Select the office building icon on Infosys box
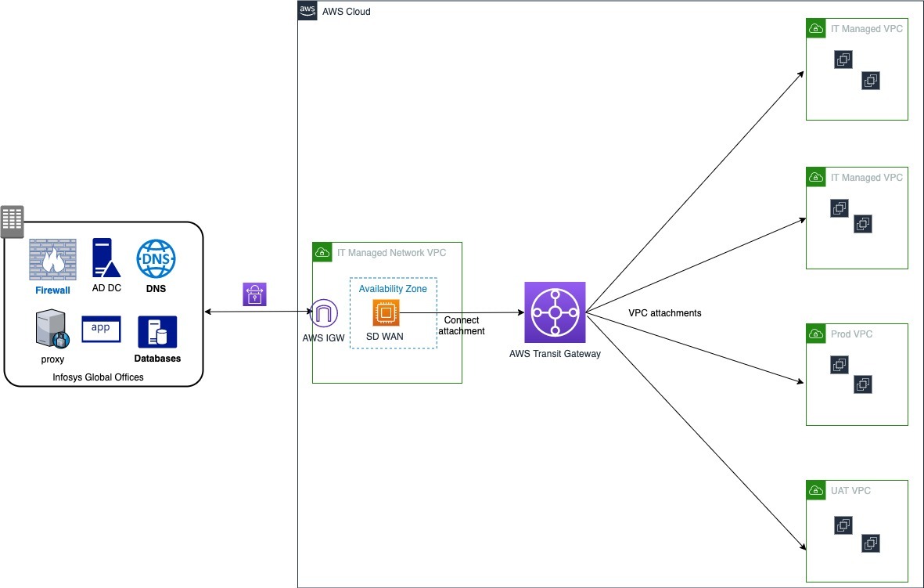 pos(13,222)
